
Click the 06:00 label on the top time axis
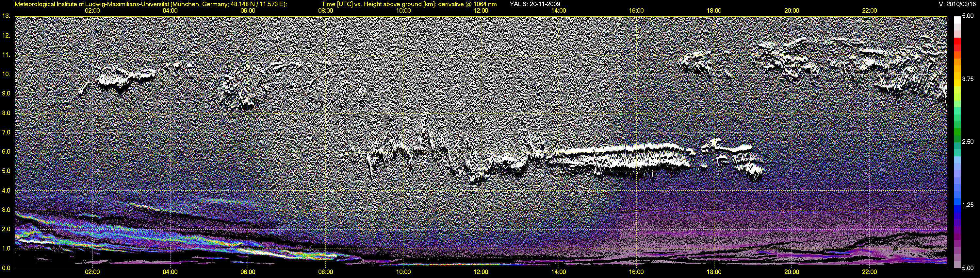tap(248, 11)
